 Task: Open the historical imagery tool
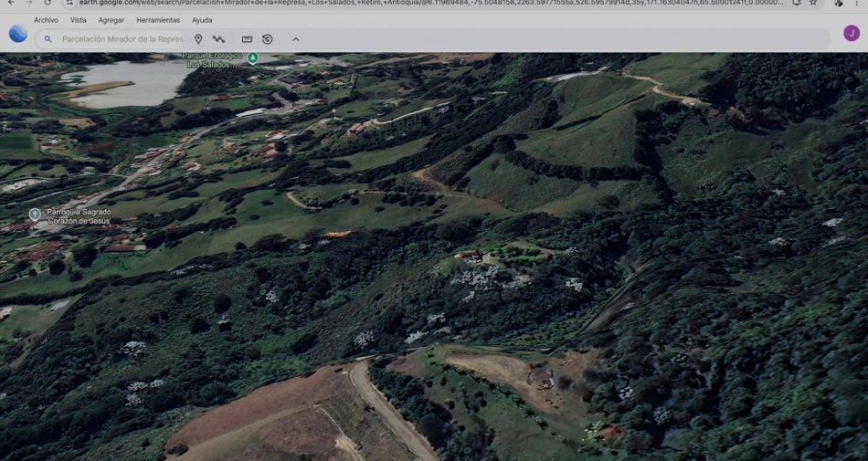click(x=268, y=39)
